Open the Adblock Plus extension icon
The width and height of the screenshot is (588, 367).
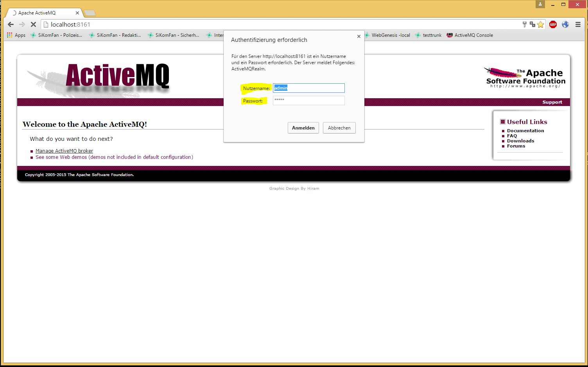pos(553,25)
